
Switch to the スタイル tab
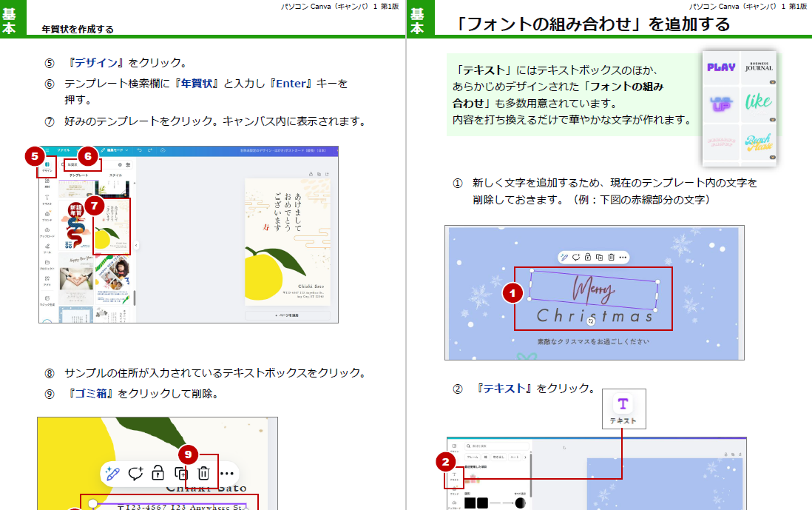tap(115, 175)
